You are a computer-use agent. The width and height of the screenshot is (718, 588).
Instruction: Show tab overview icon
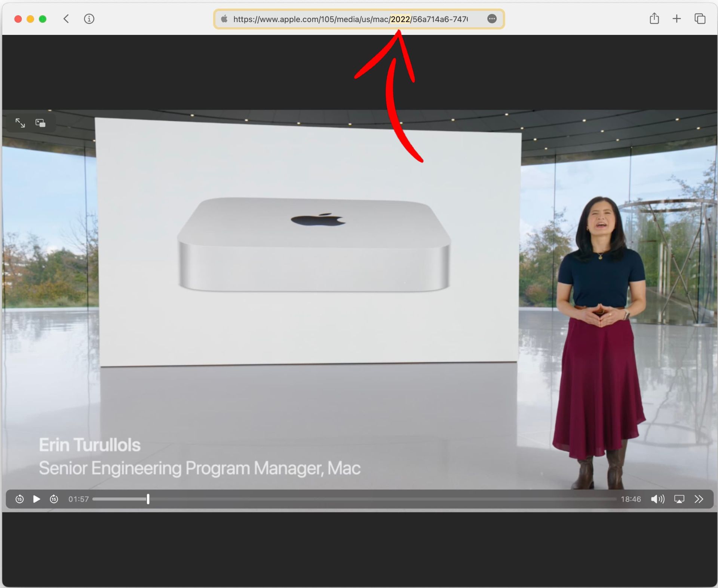[700, 19]
